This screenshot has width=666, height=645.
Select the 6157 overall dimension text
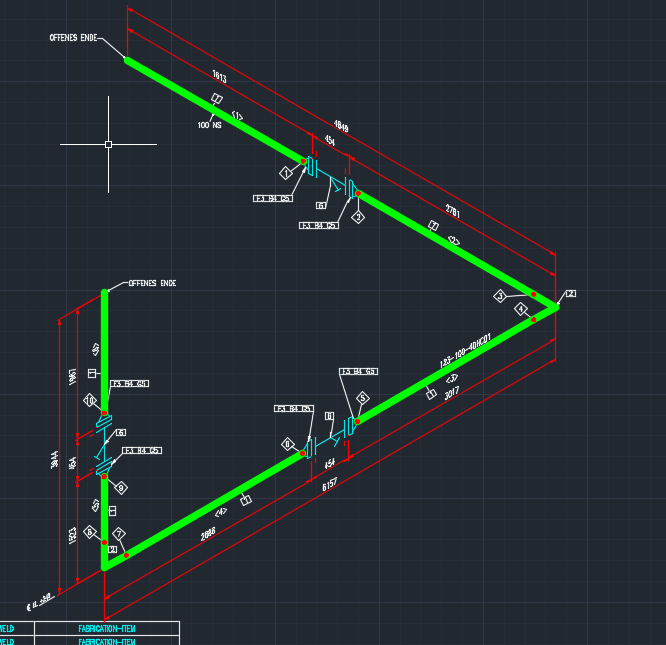pyautogui.click(x=330, y=484)
